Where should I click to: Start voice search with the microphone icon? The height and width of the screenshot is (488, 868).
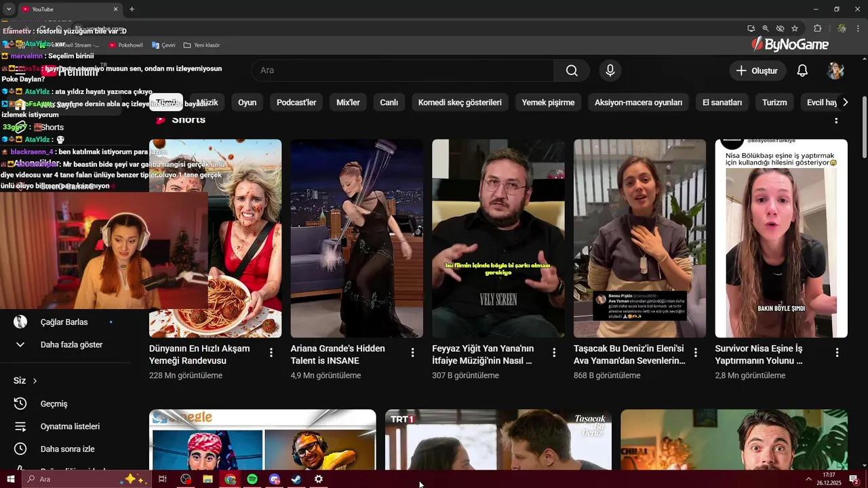tap(610, 70)
